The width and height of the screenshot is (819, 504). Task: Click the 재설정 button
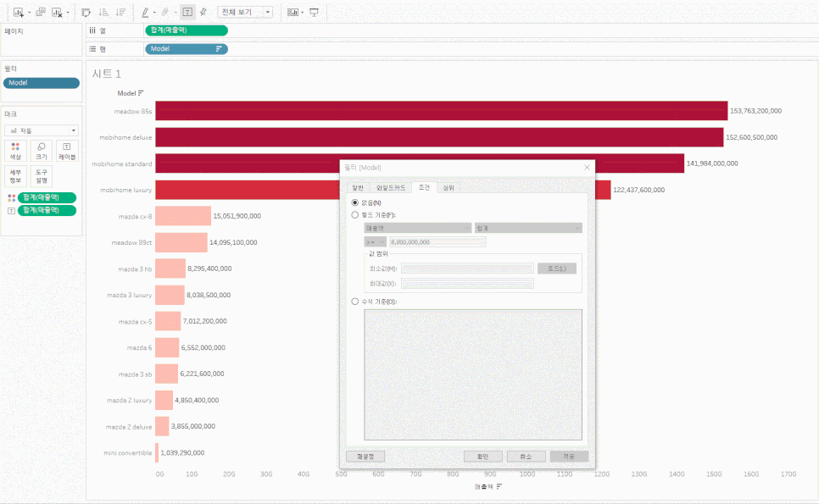(x=365, y=457)
